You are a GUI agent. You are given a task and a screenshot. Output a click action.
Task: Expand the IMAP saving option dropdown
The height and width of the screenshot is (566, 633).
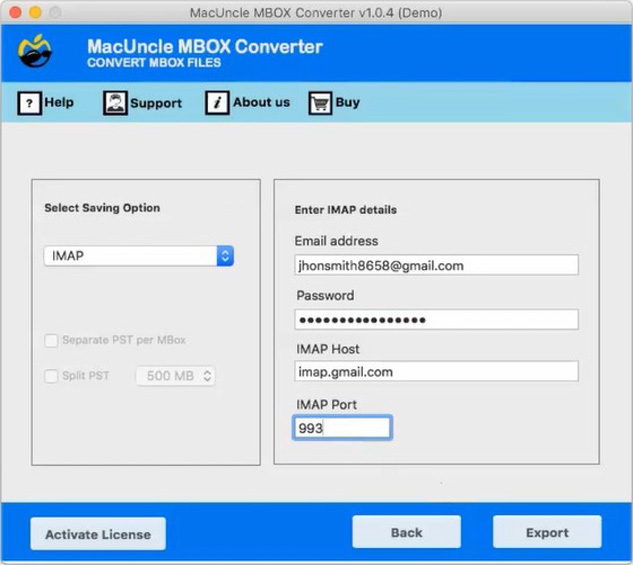click(139, 256)
